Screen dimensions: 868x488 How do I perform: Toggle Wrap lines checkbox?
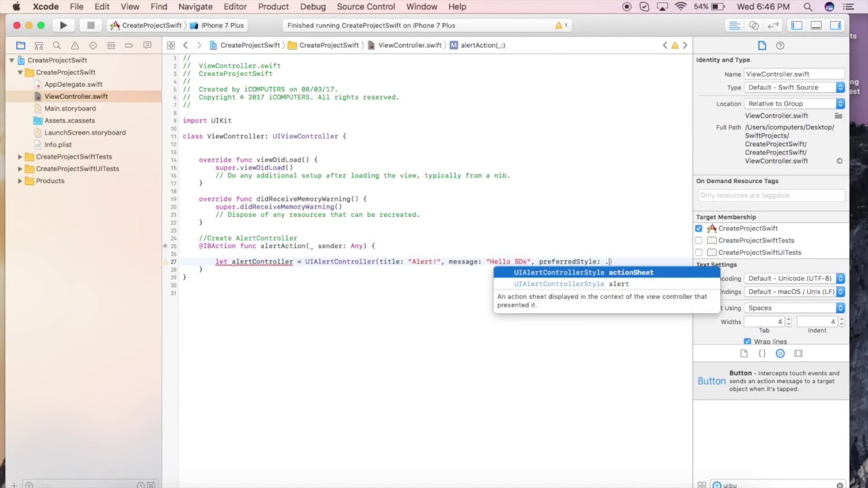pos(747,342)
